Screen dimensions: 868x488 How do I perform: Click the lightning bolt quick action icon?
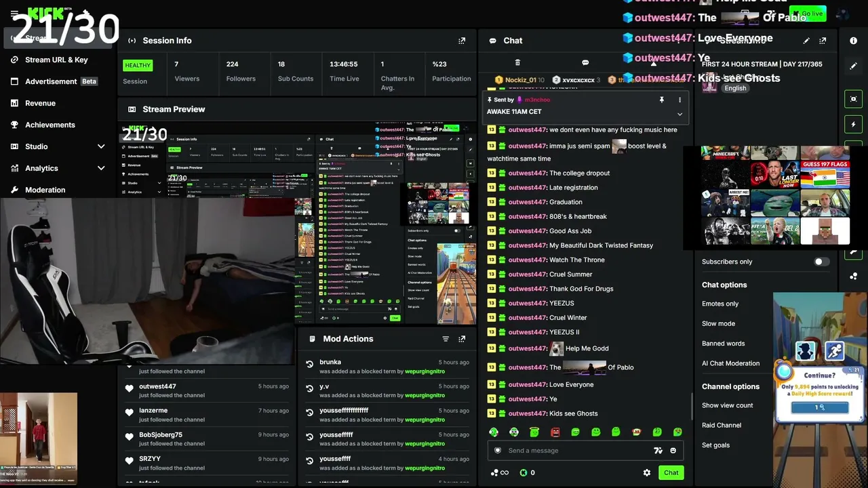[x=853, y=125]
